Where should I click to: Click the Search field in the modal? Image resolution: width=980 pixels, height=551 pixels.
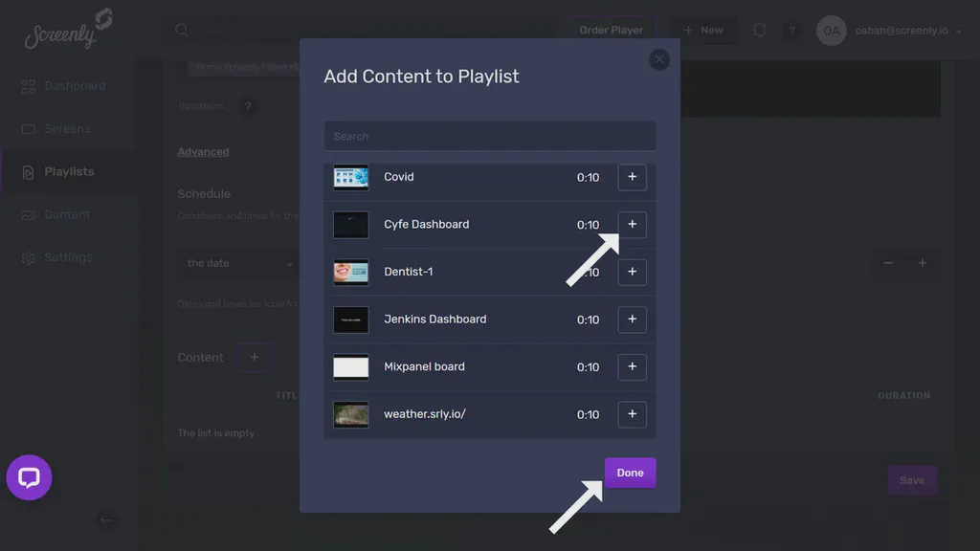point(489,135)
